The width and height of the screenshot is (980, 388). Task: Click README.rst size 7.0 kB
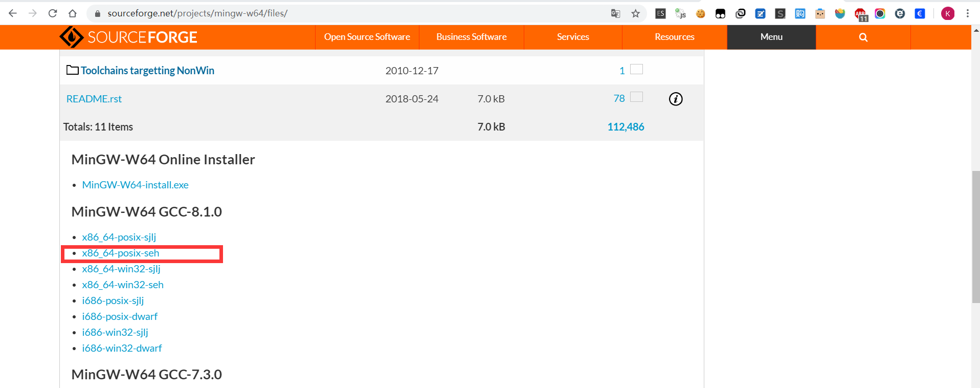[491, 99]
